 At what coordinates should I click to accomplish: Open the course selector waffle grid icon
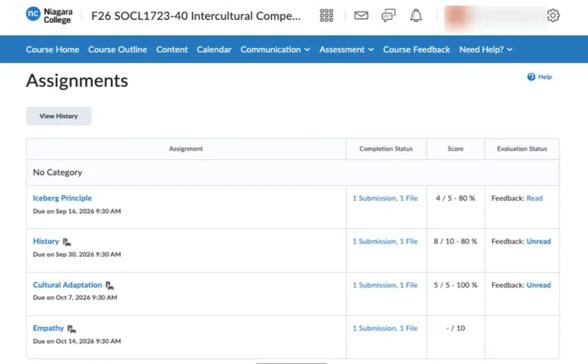click(x=326, y=16)
